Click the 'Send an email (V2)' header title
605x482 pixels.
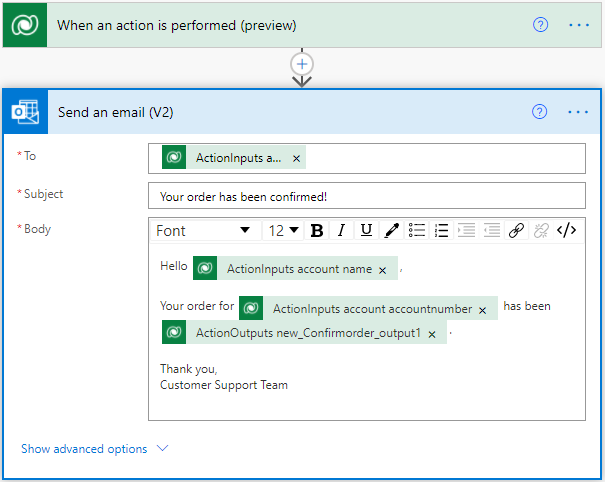tap(116, 113)
